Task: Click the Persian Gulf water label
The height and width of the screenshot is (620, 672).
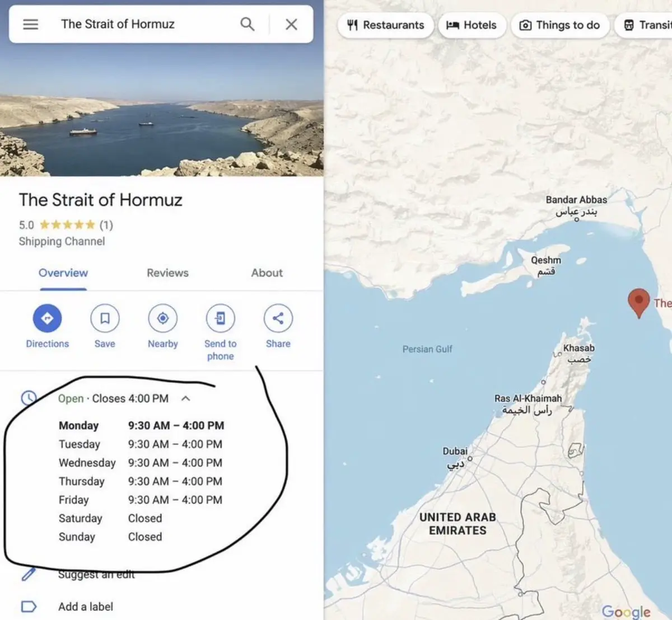Action: tap(427, 349)
